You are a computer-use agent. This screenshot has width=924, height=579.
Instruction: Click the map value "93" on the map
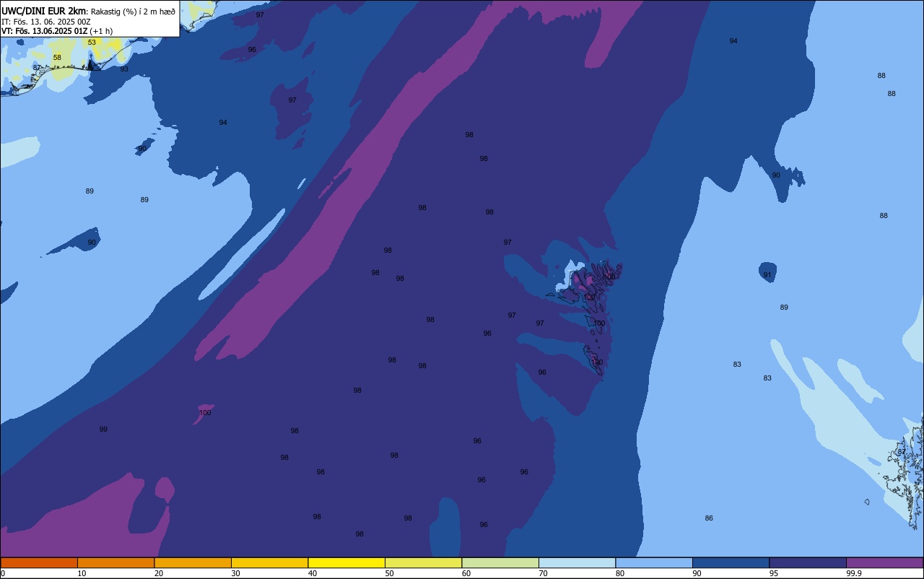tap(124, 69)
